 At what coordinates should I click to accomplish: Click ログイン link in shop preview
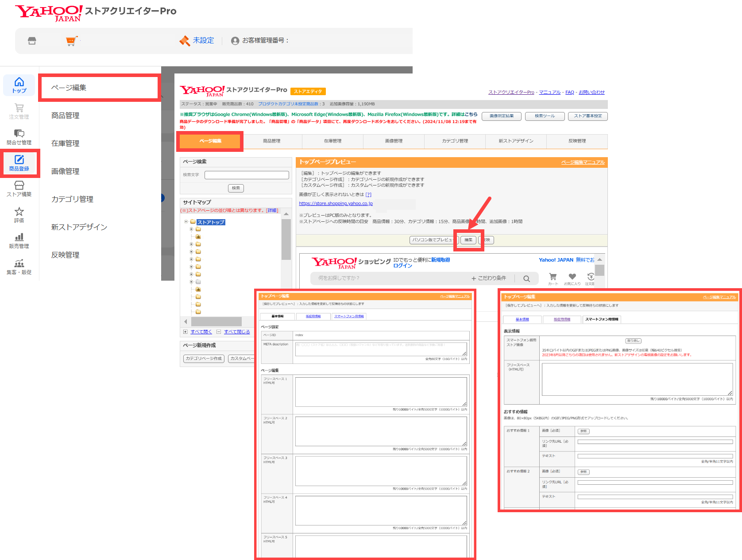402,266
